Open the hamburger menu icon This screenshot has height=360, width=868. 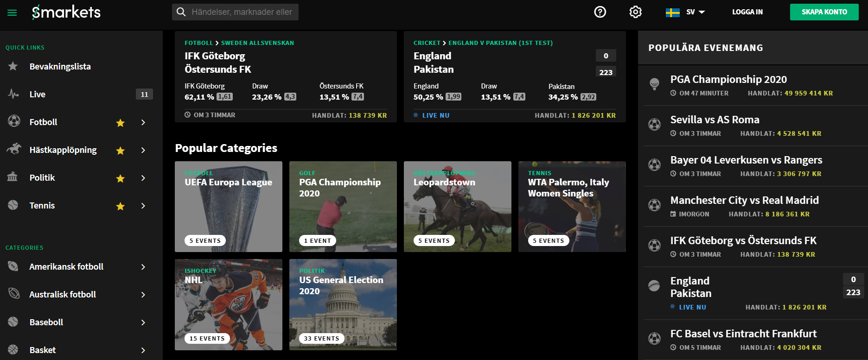click(12, 13)
